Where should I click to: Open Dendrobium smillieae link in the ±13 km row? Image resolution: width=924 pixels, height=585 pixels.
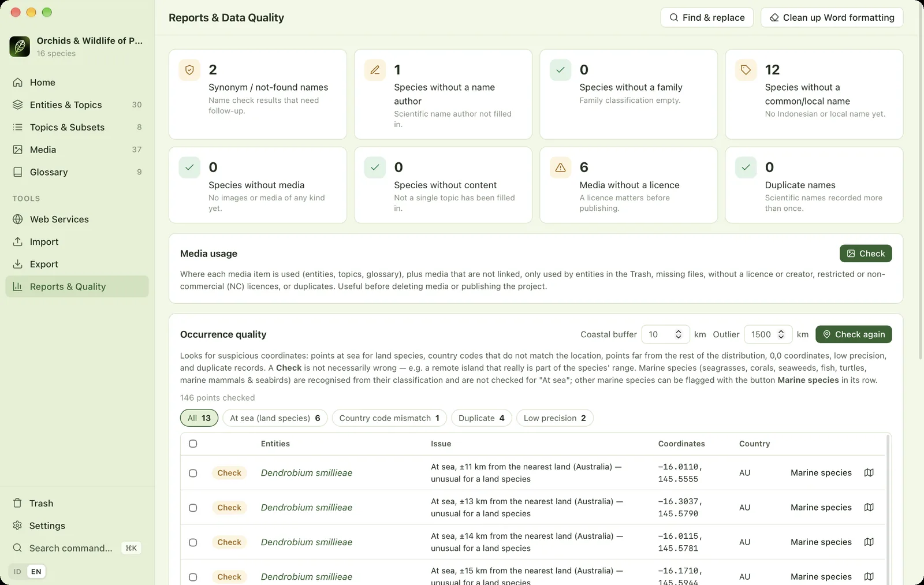(x=306, y=507)
